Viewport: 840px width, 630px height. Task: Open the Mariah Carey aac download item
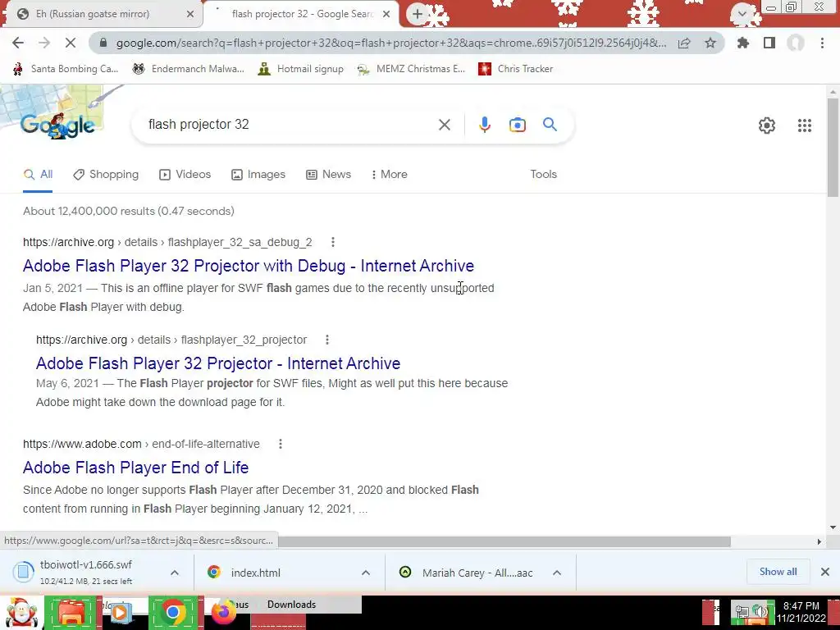point(477,573)
